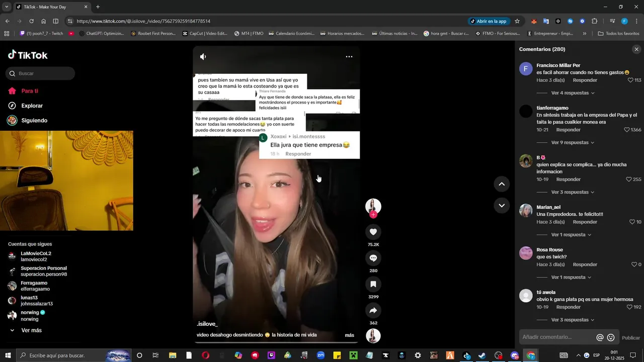The image size is (644, 362).
Task: Reply to Francisco Millar Per's comment
Action: point(585,80)
